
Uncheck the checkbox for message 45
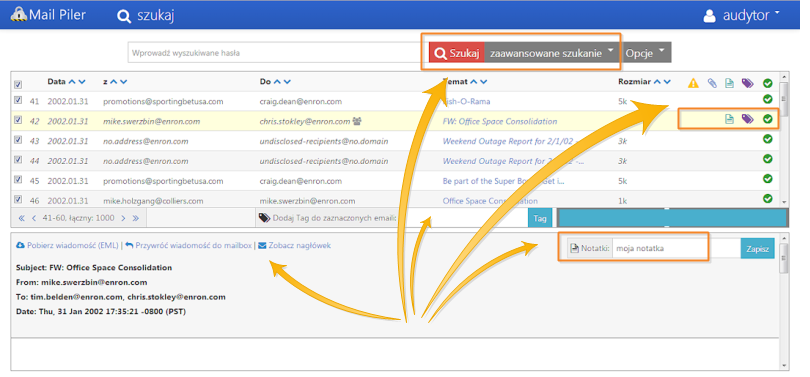tap(18, 180)
